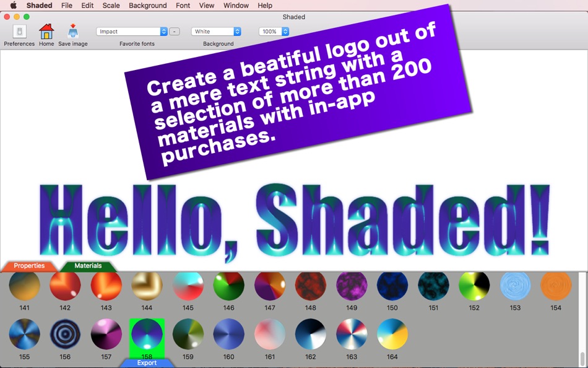The image size is (588, 368).
Task: Select orange swirl material 154
Action: [x=556, y=285]
